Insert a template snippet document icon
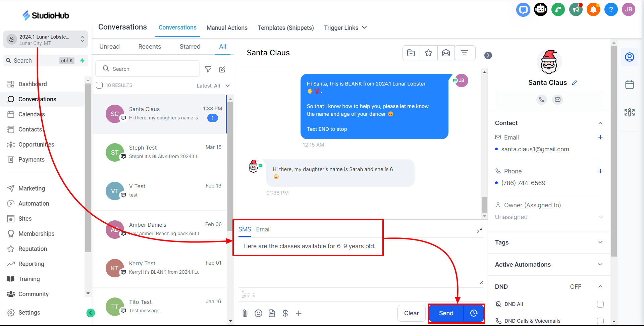This screenshot has height=326, width=644. click(272, 313)
